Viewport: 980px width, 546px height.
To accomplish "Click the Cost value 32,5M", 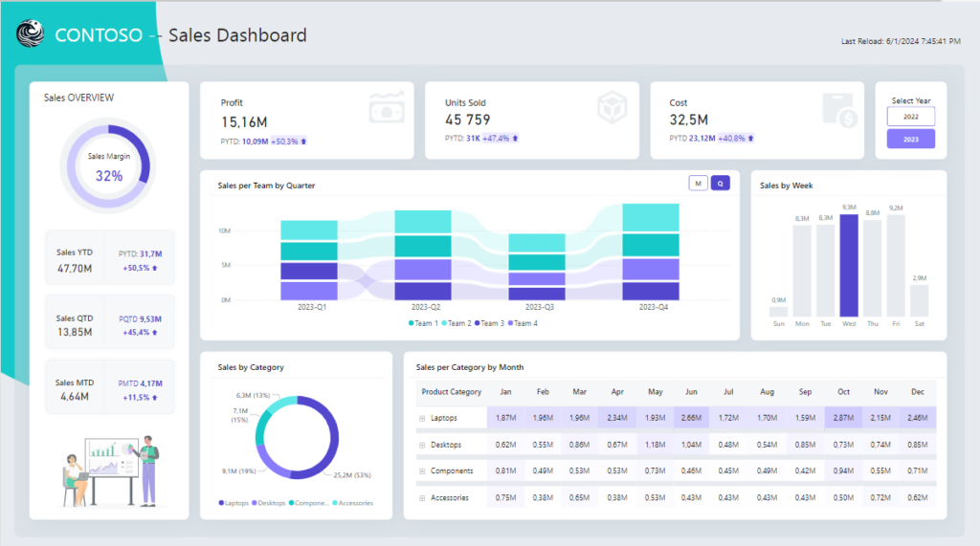I will point(689,120).
